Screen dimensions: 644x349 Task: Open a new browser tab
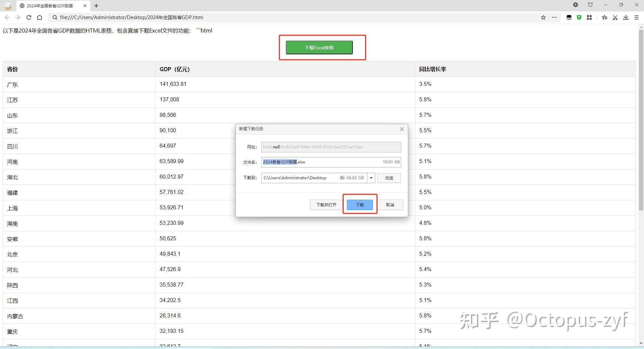point(96,6)
